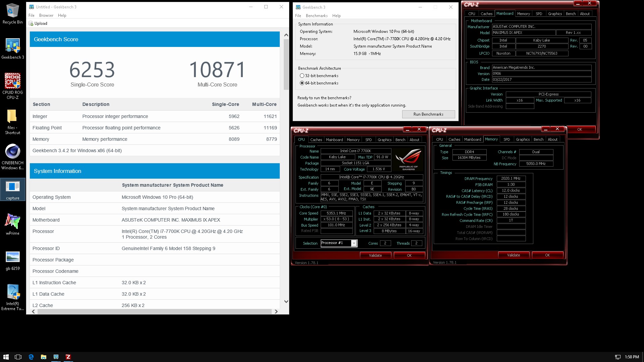Open Benchmarks menu in Geekbench 3 window

pos(317,16)
